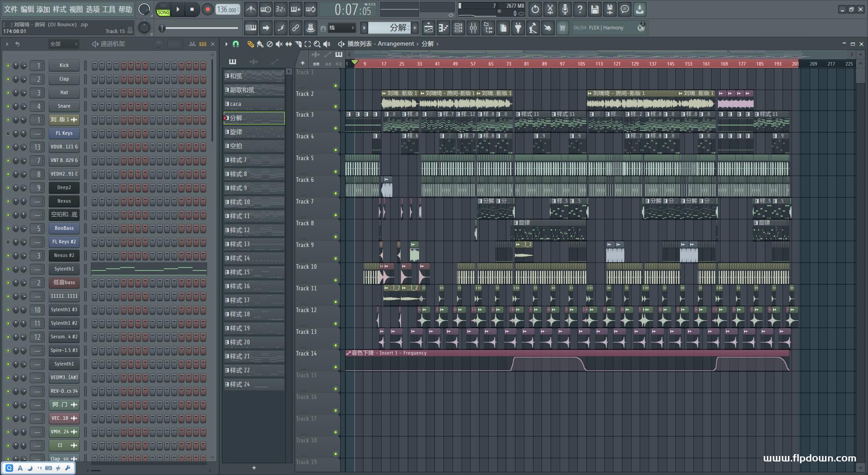Image resolution: width=868 pixels, height=475 pixels.
Task: Open the Piano roll view icon
Action: 443,28
